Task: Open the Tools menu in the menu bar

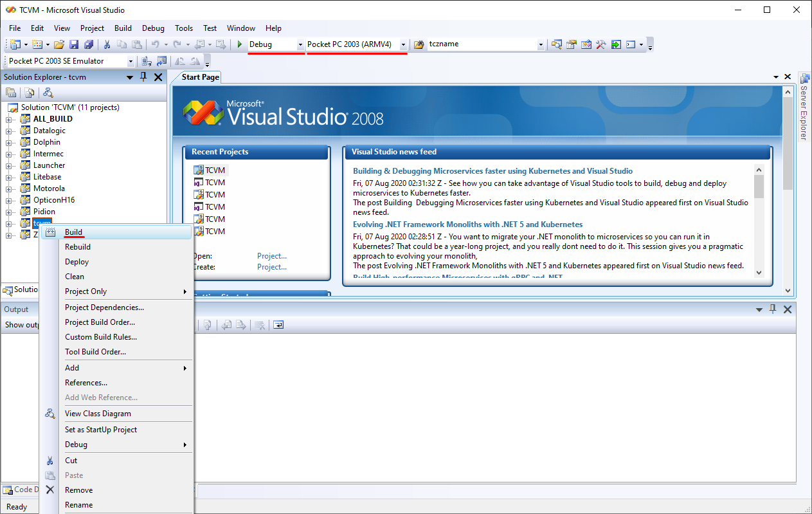Action: tap(184, 28)
